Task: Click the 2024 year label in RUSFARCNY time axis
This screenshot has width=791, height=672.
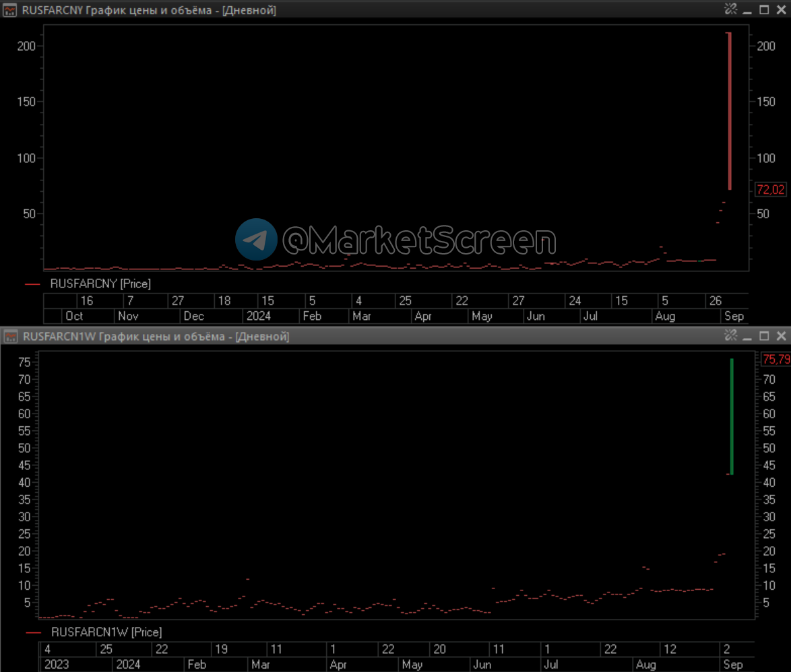Action: [258, 316]
